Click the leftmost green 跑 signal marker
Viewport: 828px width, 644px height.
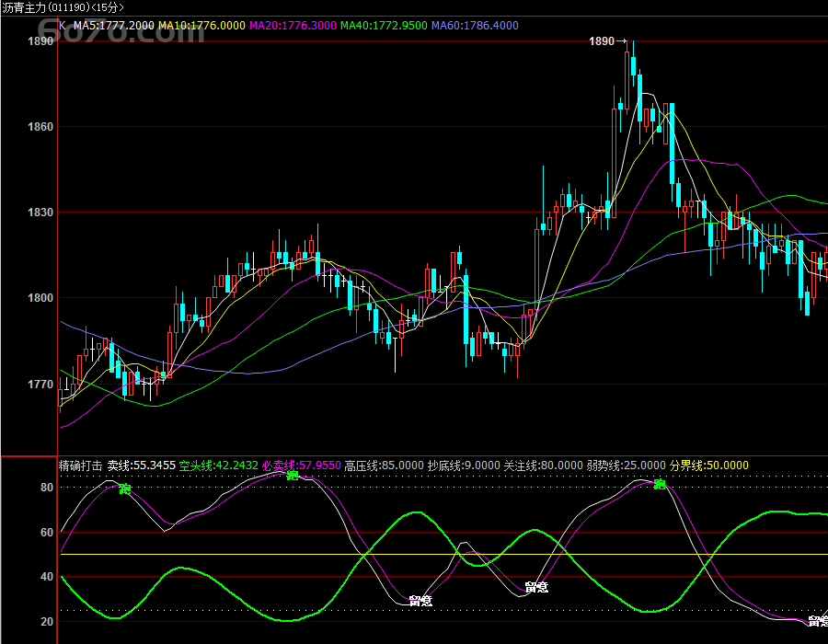[125, 489]
